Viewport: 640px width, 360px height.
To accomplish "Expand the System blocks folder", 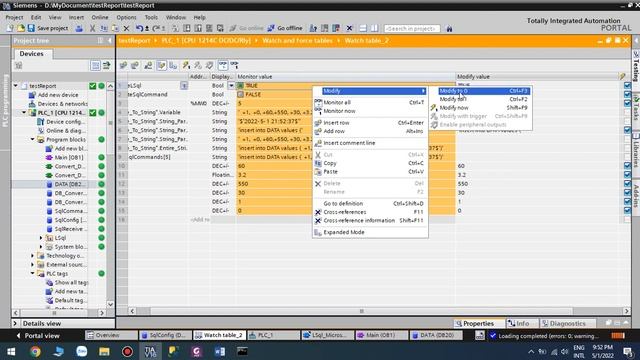I will (x=41, y=247).
